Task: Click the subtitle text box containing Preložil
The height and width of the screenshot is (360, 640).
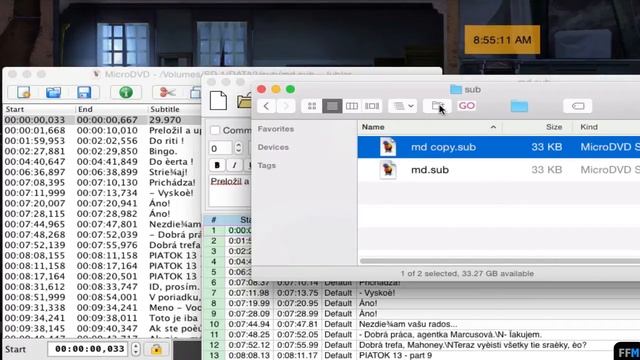Action: (231, 191)
